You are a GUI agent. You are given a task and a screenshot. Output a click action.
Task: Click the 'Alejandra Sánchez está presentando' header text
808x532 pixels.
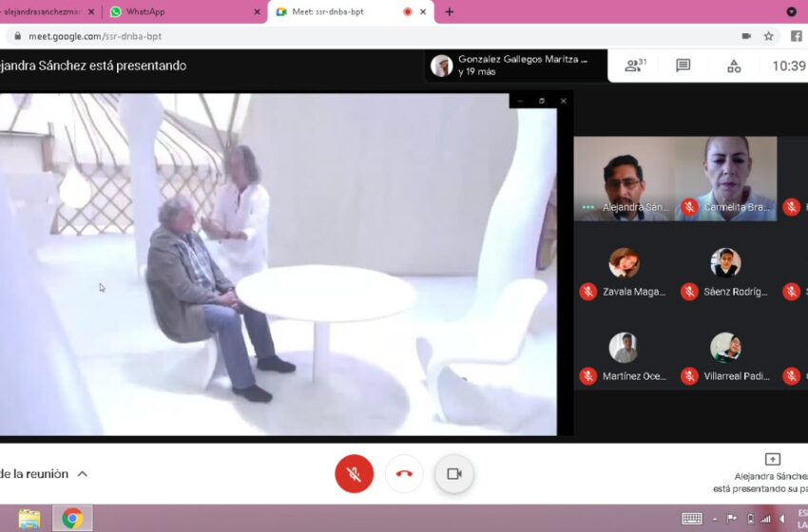click(x=93, y=66)
